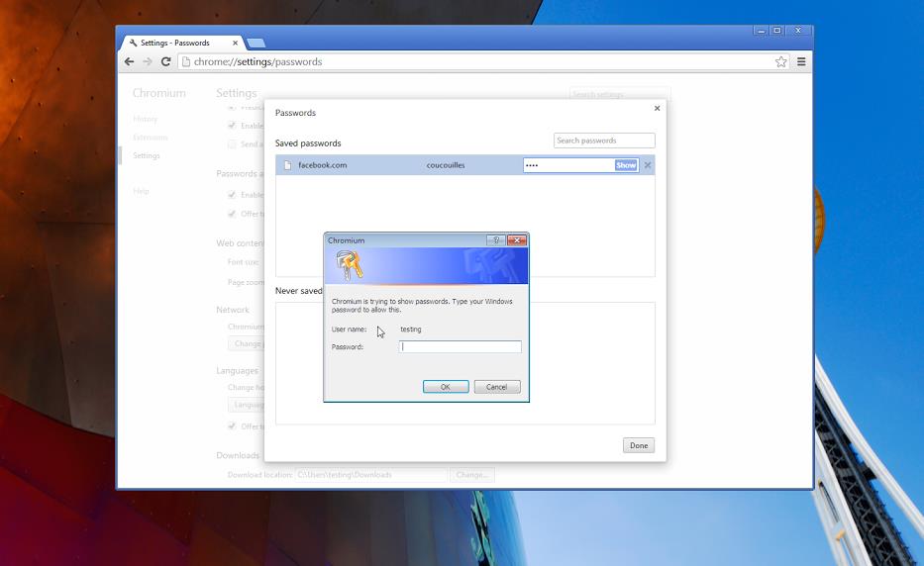The image size is (924, 566).
Task: Bookmark this page using the star icon
Action: (x=780, y=61)
